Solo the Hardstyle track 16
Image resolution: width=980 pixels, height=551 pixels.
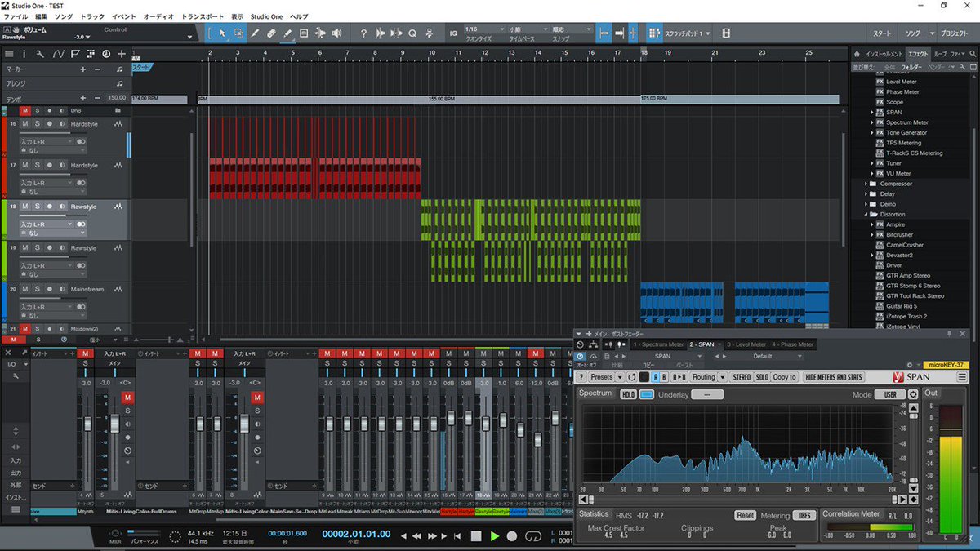(x=37, y=123)
